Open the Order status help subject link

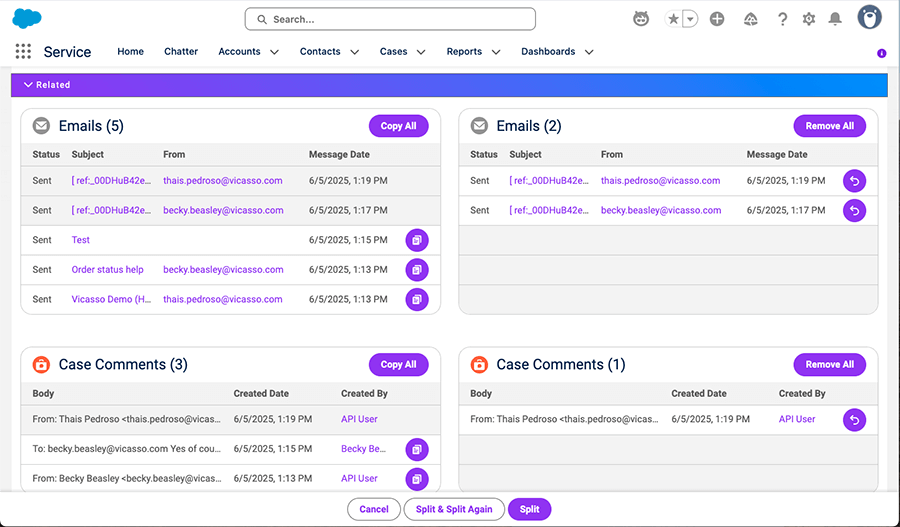107,270
